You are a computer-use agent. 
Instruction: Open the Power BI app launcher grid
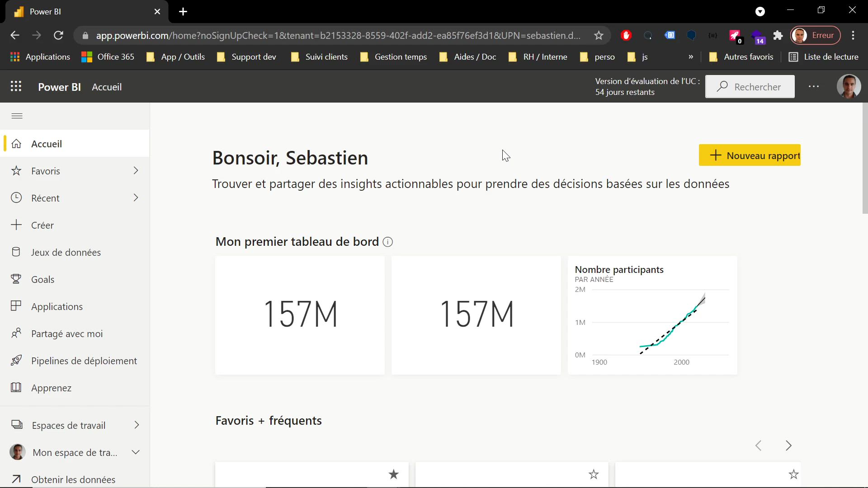16,86
